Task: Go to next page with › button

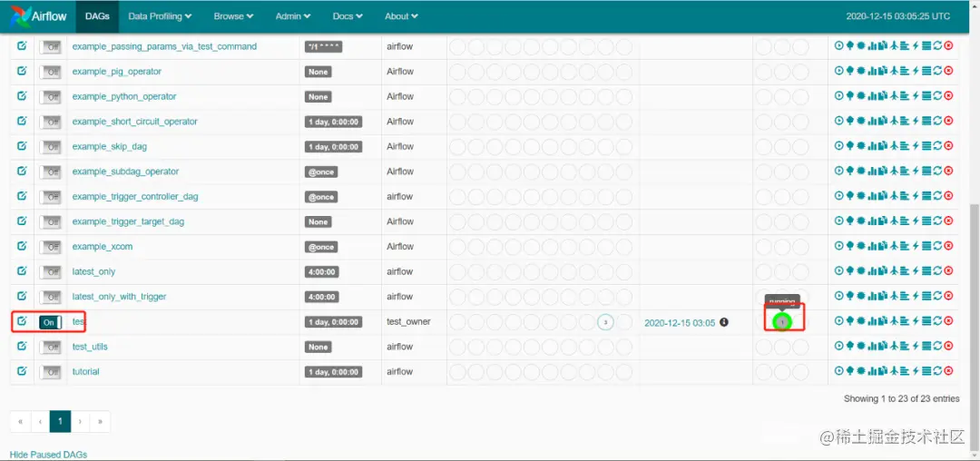Action: tap(80, 421)
